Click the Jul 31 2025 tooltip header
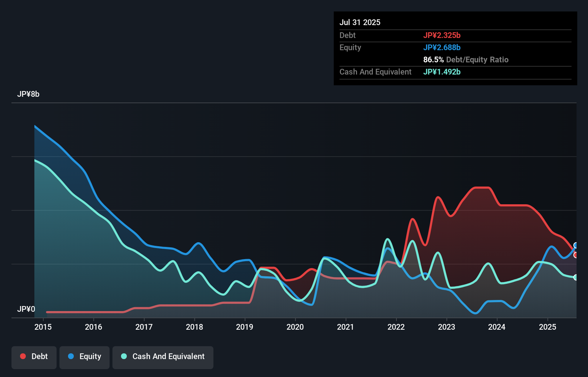The image size is (588, 377). point(360,22)
